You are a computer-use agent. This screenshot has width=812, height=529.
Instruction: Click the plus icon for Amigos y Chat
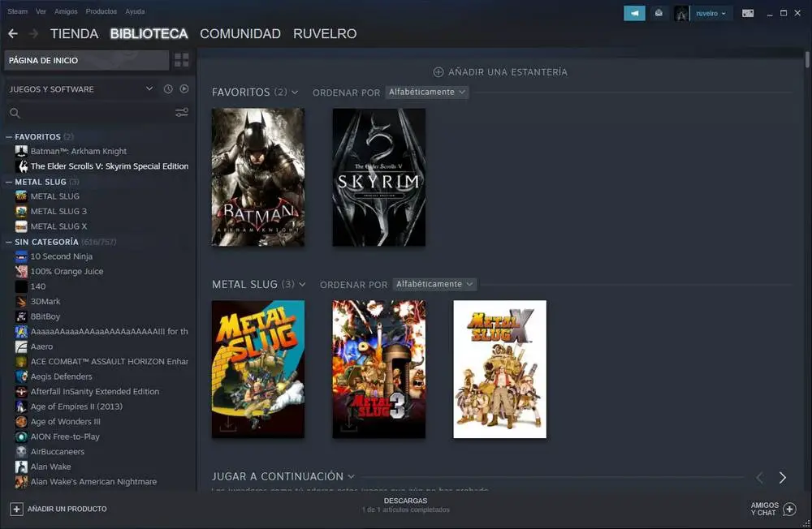790,510
